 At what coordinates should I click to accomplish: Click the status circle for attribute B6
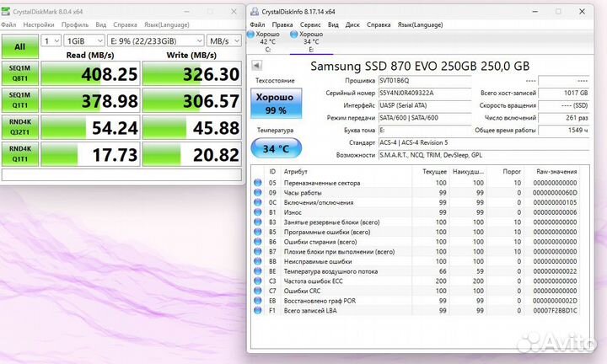pyautogui.click(x=258, y=241)
